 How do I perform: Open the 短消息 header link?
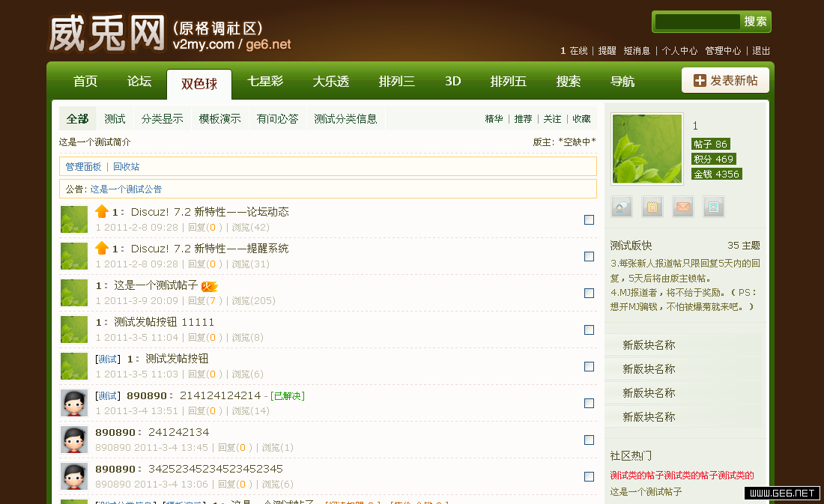pyautogui.click(x=637, y=50)
